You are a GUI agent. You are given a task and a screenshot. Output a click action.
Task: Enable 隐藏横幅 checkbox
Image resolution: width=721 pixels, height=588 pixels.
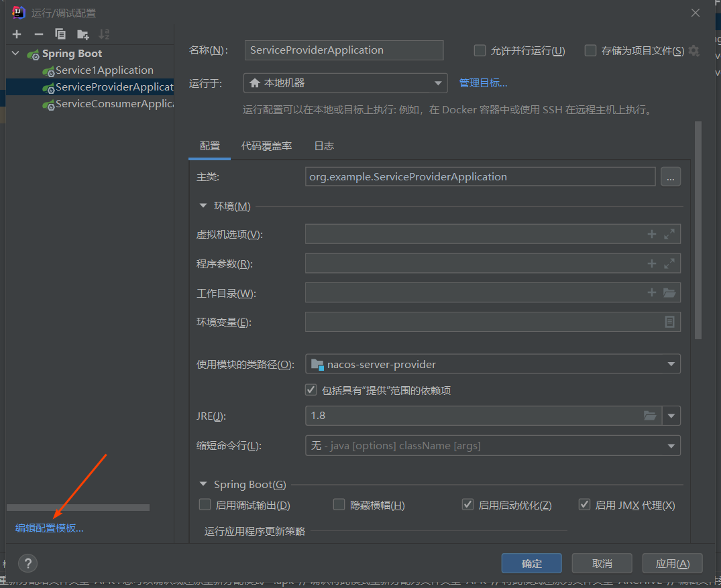click(x=339, y=505)
